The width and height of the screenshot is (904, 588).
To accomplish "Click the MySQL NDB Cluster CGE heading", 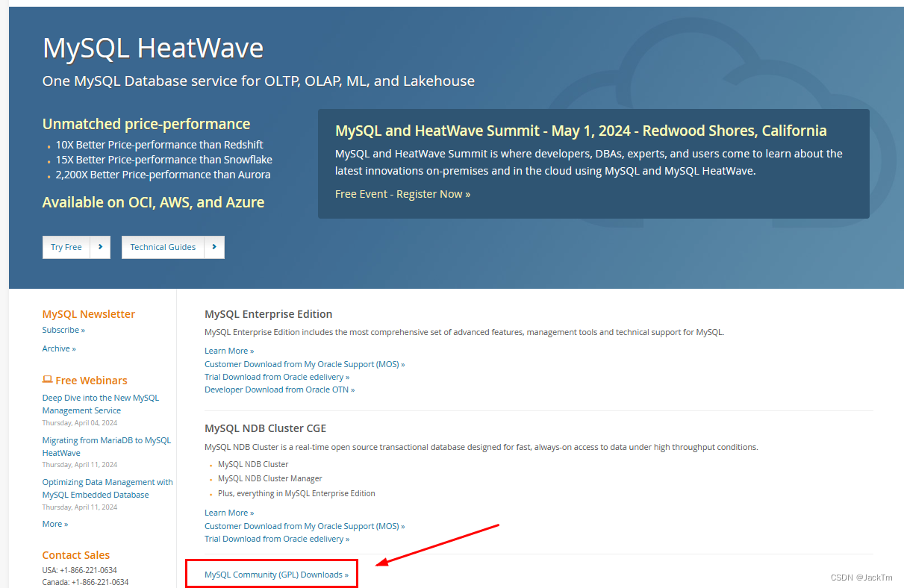I will 265,428.
